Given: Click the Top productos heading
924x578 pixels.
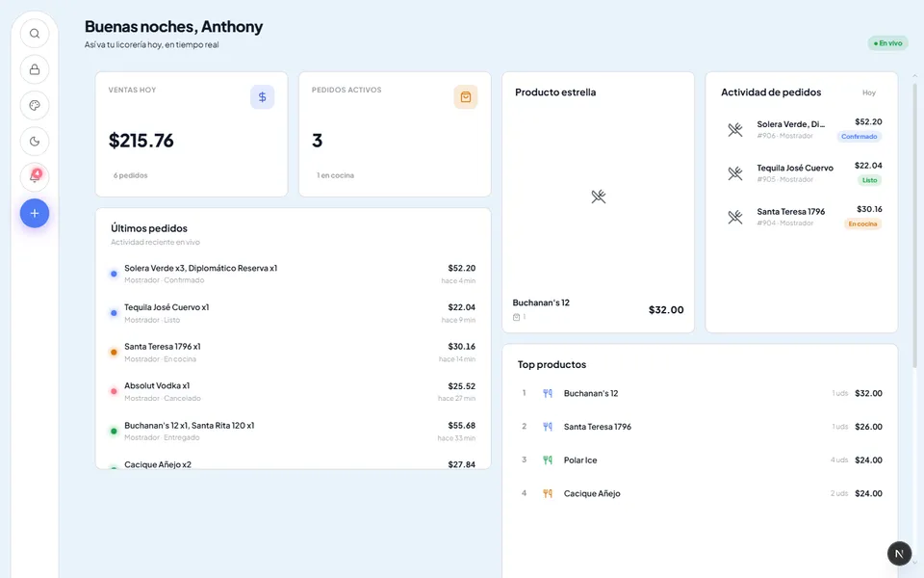Looking at the screenshot, I should pyautogui.click(x=552, y=364).
